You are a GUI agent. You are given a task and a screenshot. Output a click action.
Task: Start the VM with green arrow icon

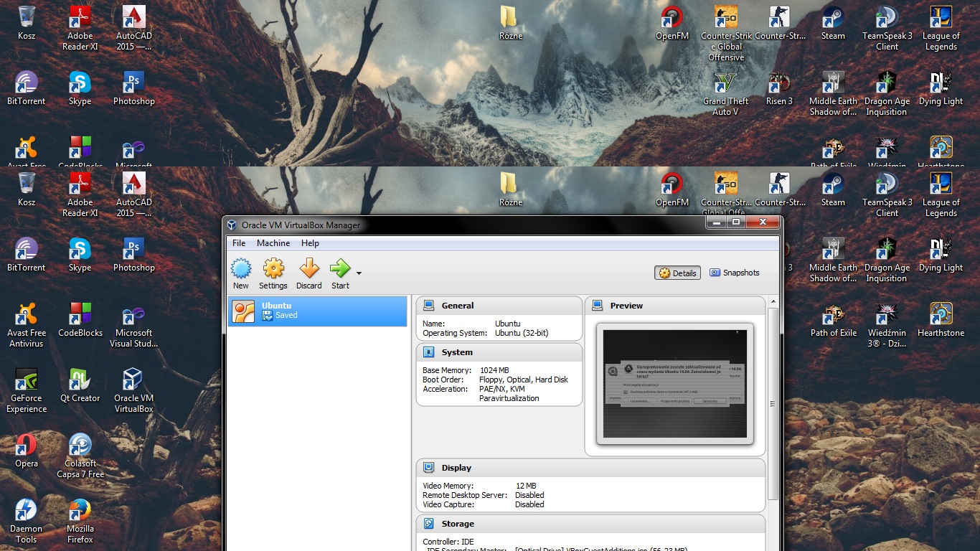[x=340, y=269]
